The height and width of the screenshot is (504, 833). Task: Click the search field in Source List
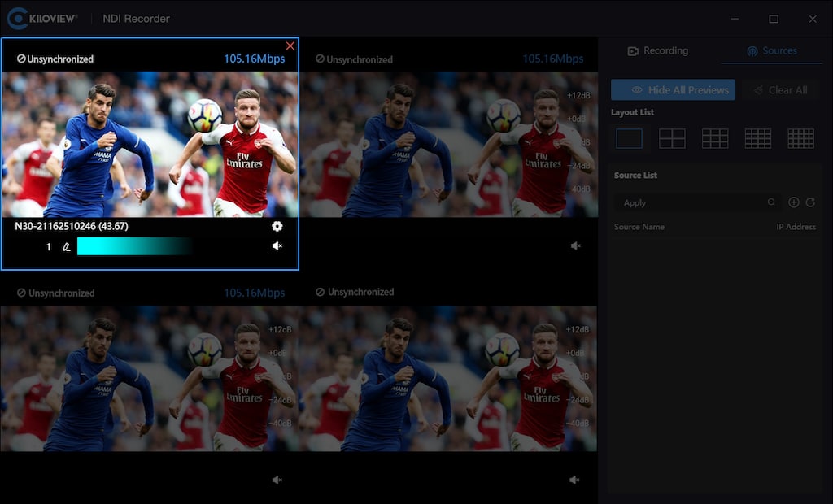point(691,202)
